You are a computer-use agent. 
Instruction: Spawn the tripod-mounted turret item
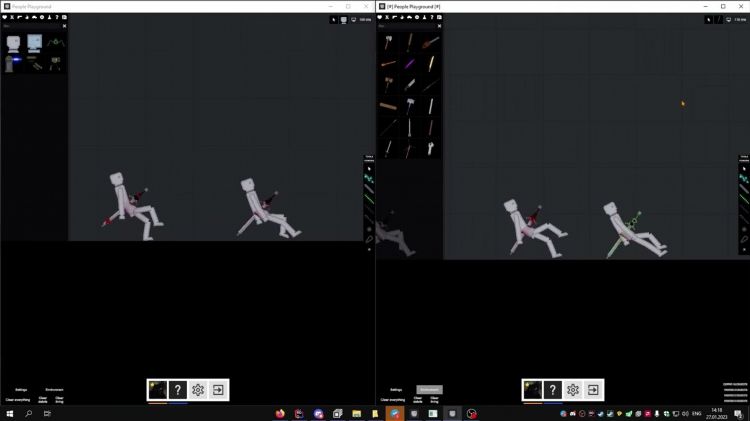55,63
